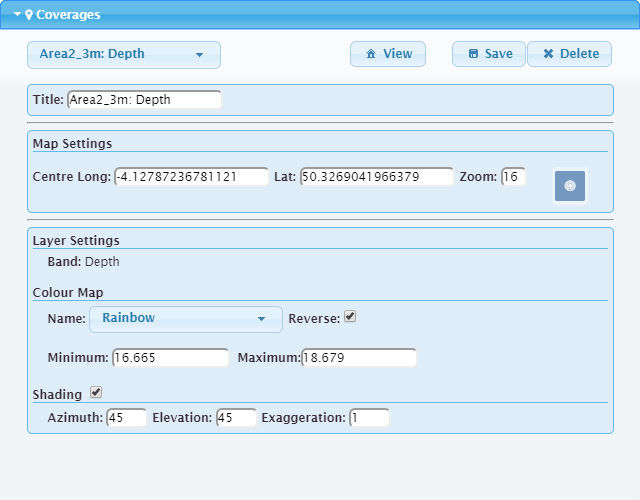The width and height of the screenshot is (640, 500).
Task: Click the map pin icon beside Coverages
Action: coord(29,15)
